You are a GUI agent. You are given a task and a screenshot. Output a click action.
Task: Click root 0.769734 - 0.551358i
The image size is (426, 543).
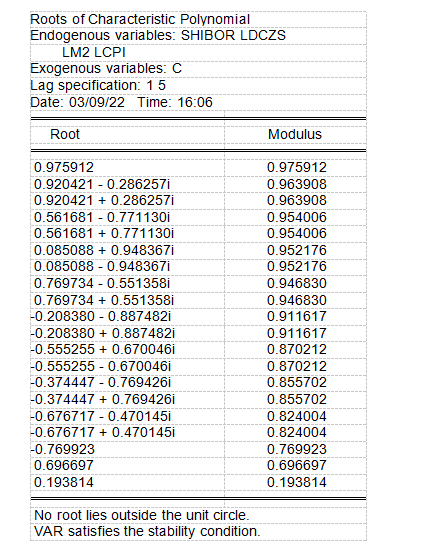click(x=102, y=284)
